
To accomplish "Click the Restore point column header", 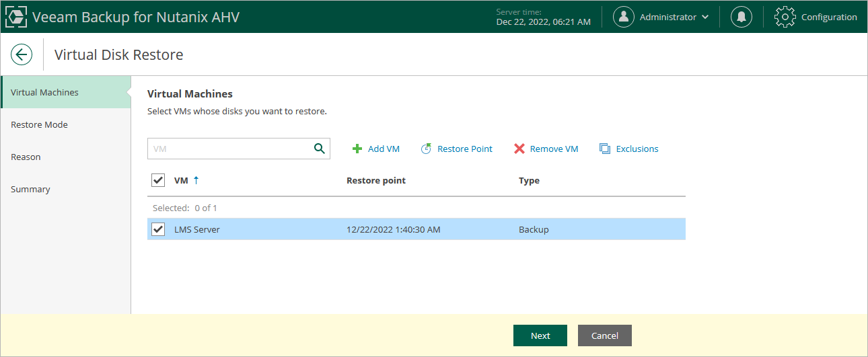I will click(x=376, y=180).
